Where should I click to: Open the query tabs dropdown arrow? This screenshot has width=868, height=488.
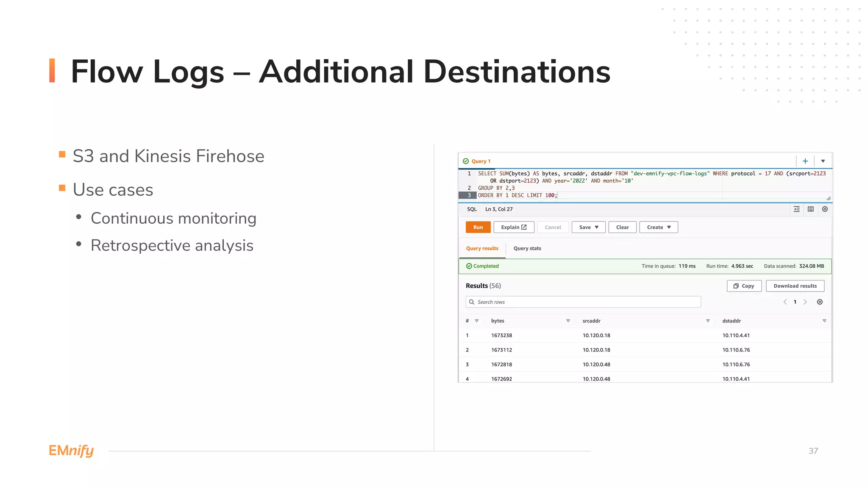(823, 161)
